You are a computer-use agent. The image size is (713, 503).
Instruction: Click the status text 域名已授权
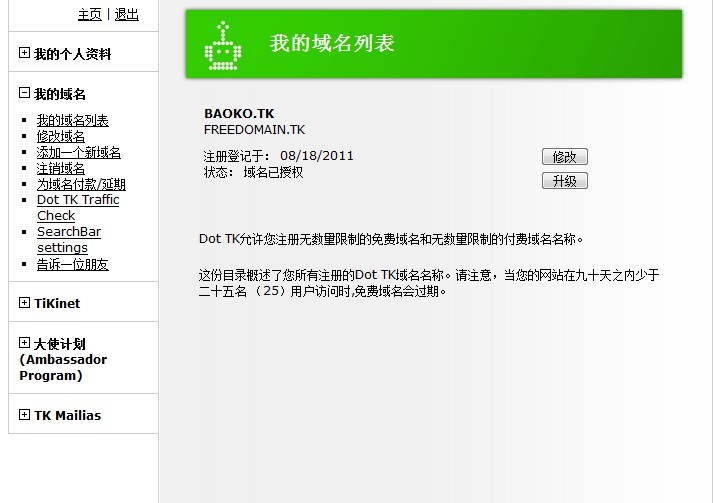click(x=273, y=172)
